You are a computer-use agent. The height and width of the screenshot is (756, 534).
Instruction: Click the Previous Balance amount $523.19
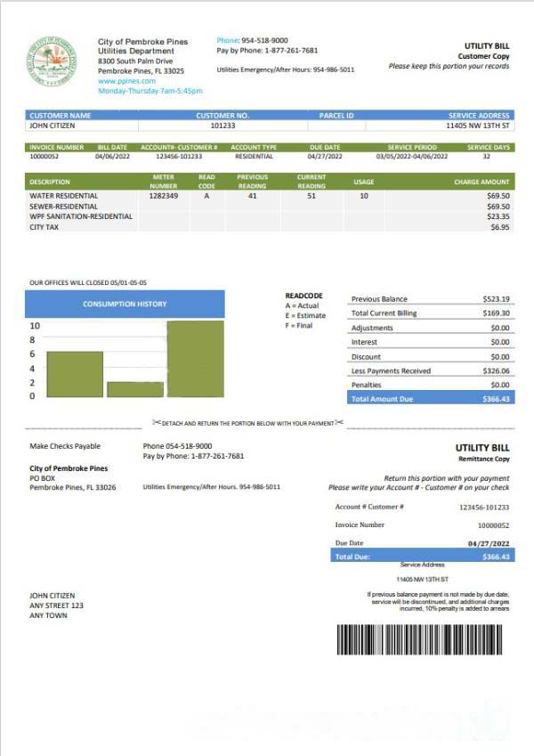click(x=496, y=299)
